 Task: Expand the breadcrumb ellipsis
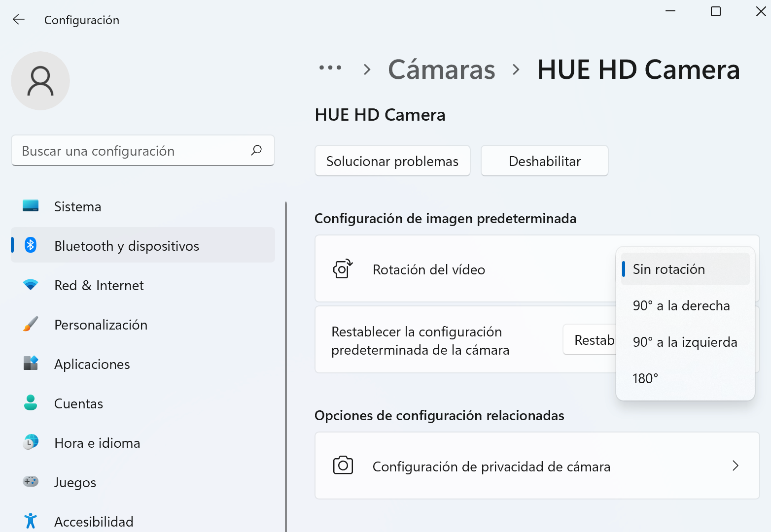point(330,68)
